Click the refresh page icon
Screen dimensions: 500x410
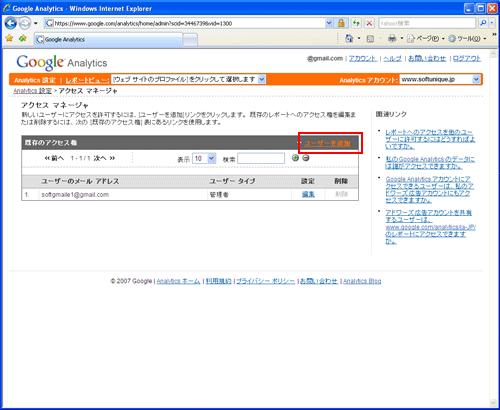pos(356,23)
